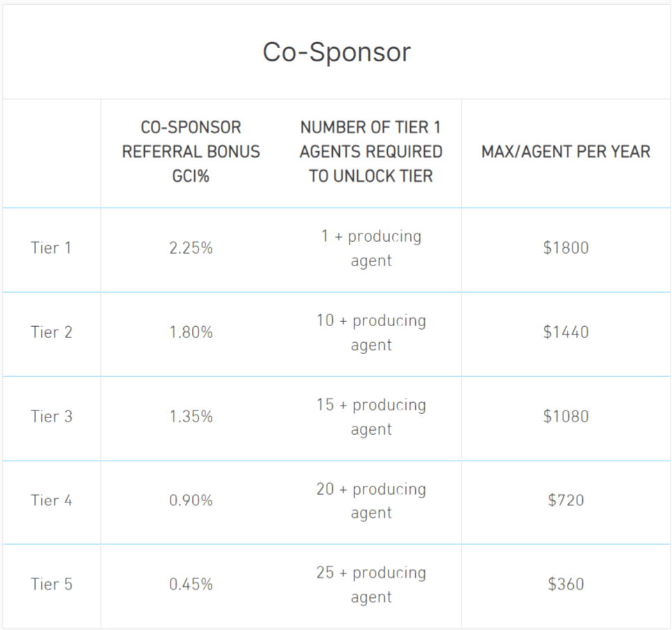
Task: Click the Co-Sponsor table title
Action: pos(336,52)
